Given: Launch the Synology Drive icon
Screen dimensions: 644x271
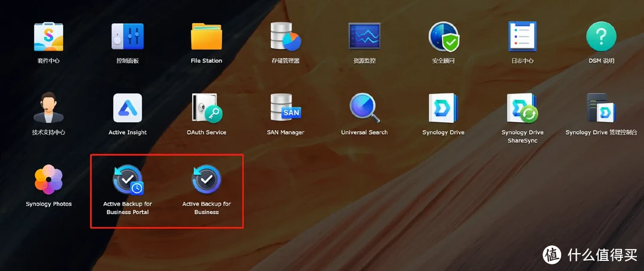Looking at the screenshot, I should pyautogui.click(x=444, y=108).
